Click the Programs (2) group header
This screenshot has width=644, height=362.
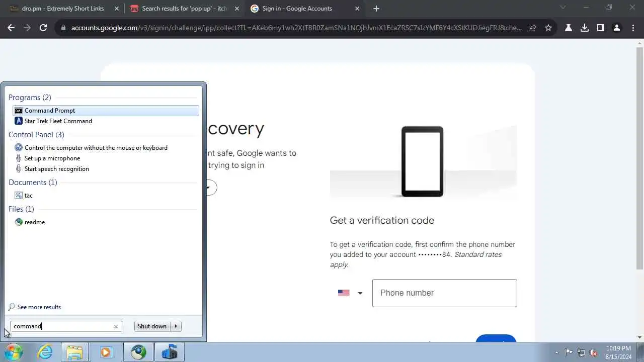[30, 98]
